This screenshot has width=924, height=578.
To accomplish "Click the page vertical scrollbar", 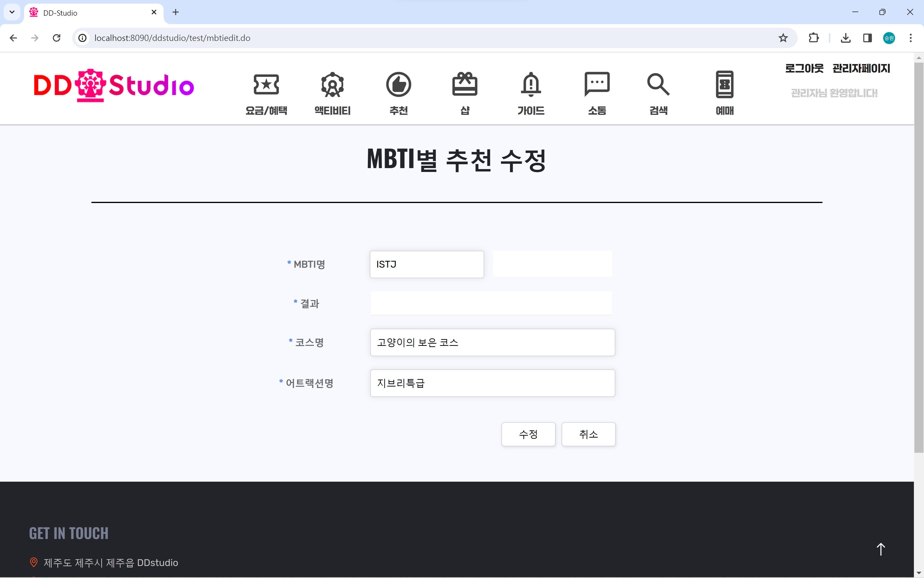I will (919, 258).
